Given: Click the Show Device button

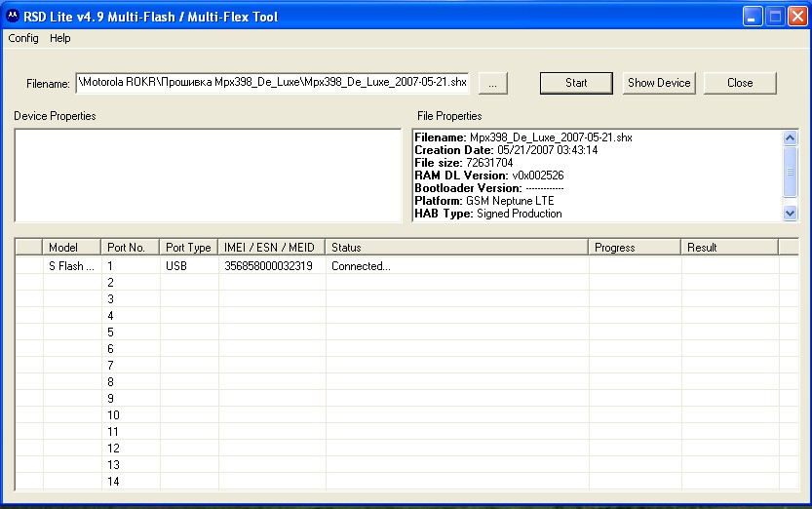Looking at the screenshot, I should (659, 83).
